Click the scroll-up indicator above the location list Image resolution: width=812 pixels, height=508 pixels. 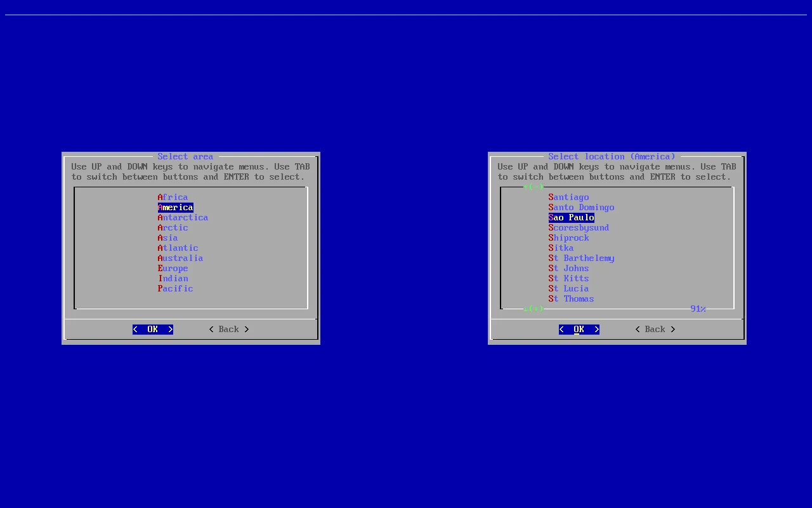point(534,187)
